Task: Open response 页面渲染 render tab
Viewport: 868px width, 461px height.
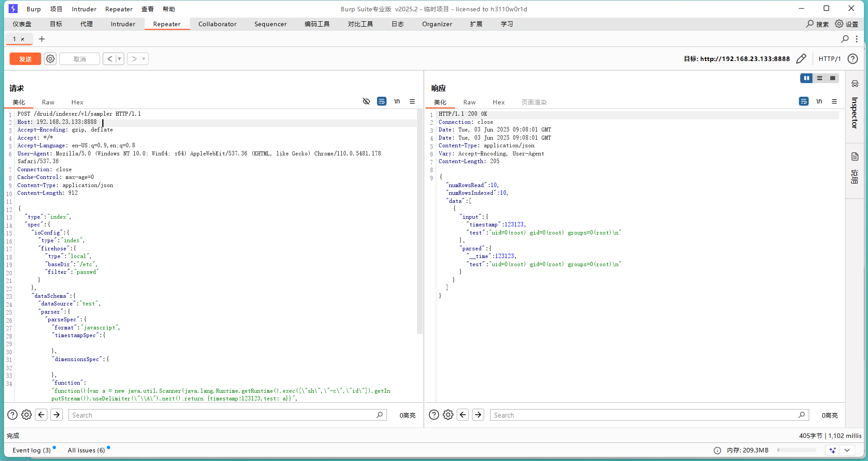Action: point(534,102)
